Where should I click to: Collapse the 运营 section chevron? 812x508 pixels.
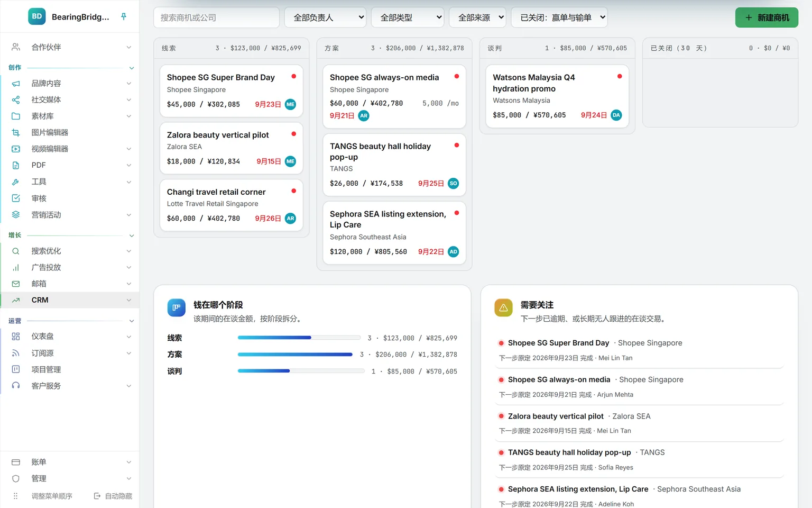click(x=132, y=321)
